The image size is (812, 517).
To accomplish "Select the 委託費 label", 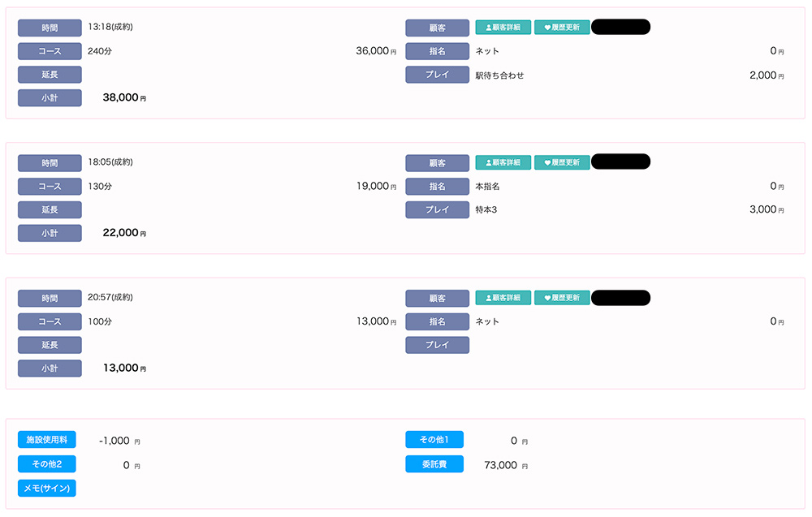I will pos(434,464).
